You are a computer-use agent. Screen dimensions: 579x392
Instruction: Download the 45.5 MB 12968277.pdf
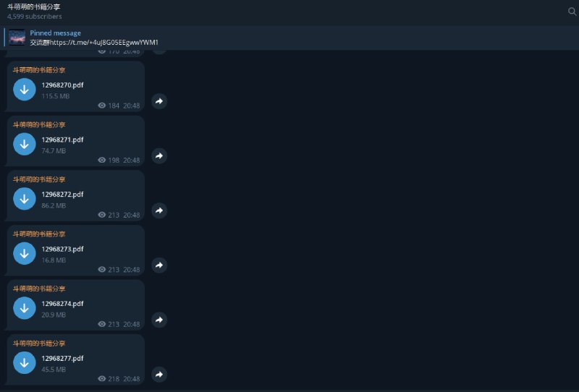click(x=24, y=362)
